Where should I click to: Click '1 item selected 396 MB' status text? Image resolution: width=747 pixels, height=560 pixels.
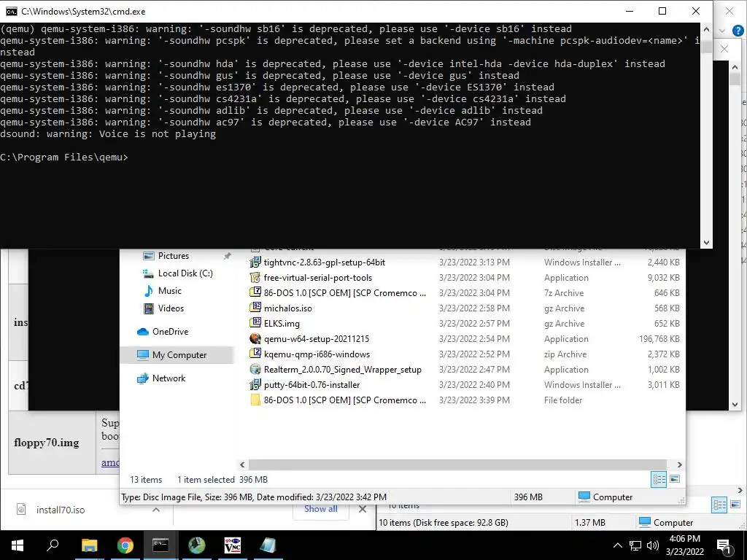[222, 480]
